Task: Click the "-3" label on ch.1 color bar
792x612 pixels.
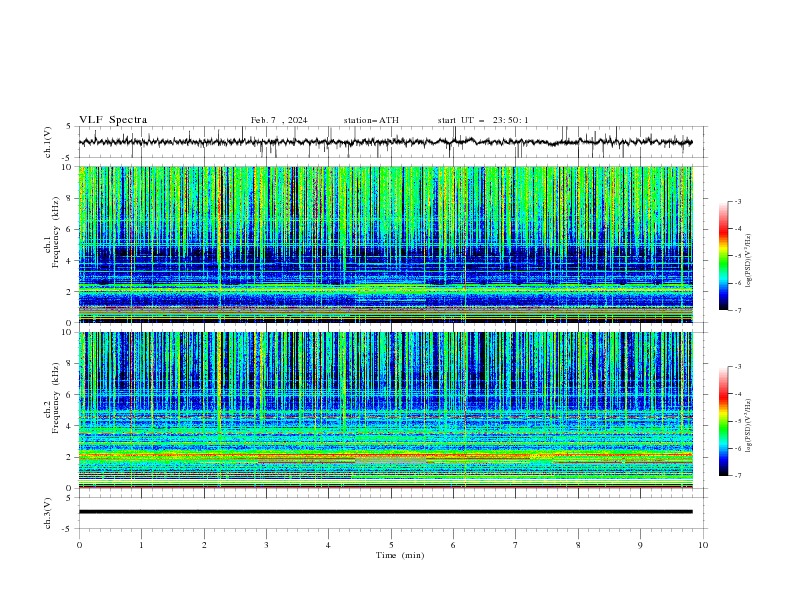Action: coord(737,201)
